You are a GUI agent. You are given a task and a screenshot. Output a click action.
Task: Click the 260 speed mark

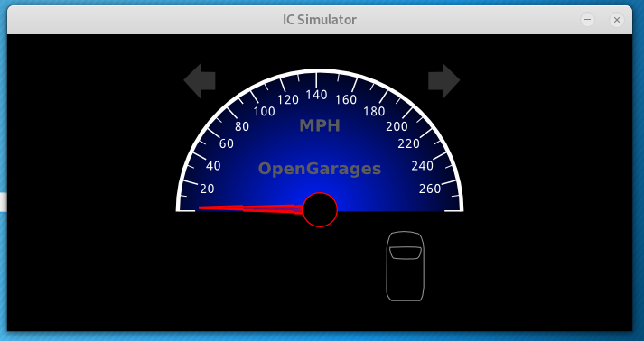(x=430, y=189)
